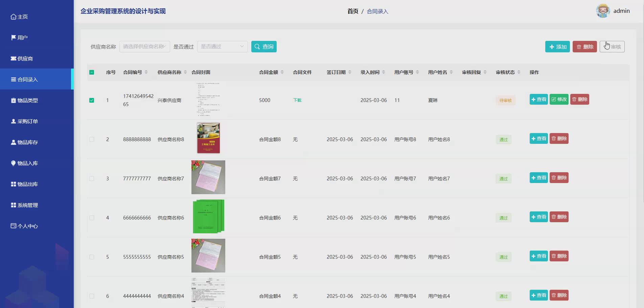Open the 主页 home icon in sidebar
Image resolution: width=644 pixels, height=308 pixels.
click(14, 16)
